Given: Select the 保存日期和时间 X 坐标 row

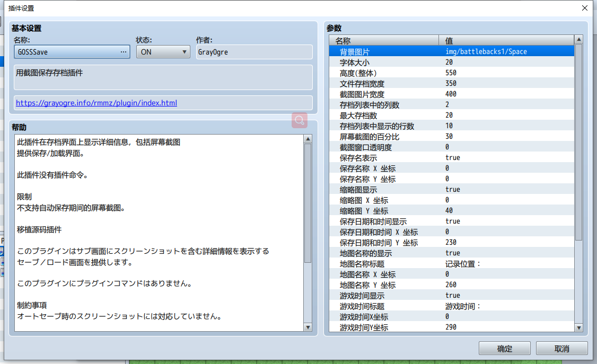Looking at the screenshot, I should (x=452, y=232).
